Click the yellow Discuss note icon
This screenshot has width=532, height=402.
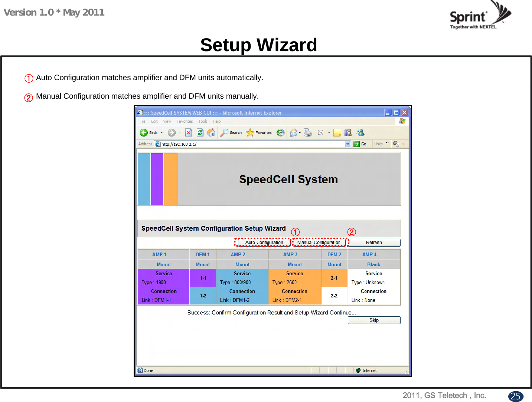pyautogui.click(x=337, y=133)
